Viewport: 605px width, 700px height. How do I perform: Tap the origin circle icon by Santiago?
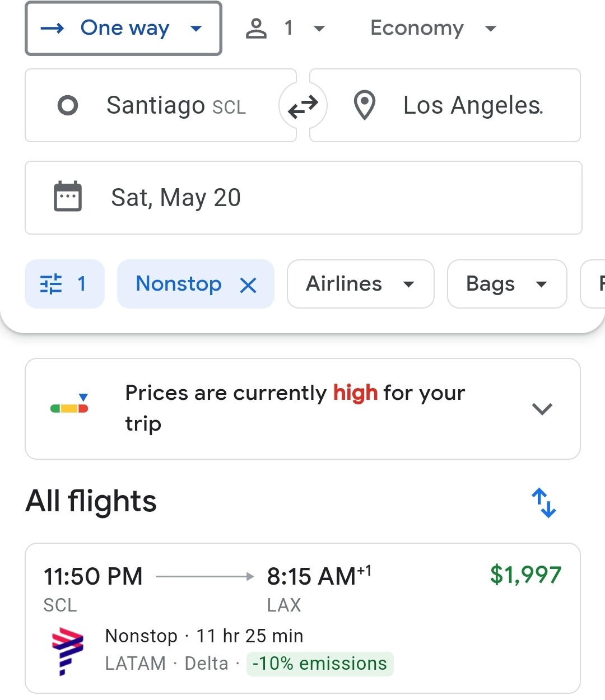[x=68, y=105]
